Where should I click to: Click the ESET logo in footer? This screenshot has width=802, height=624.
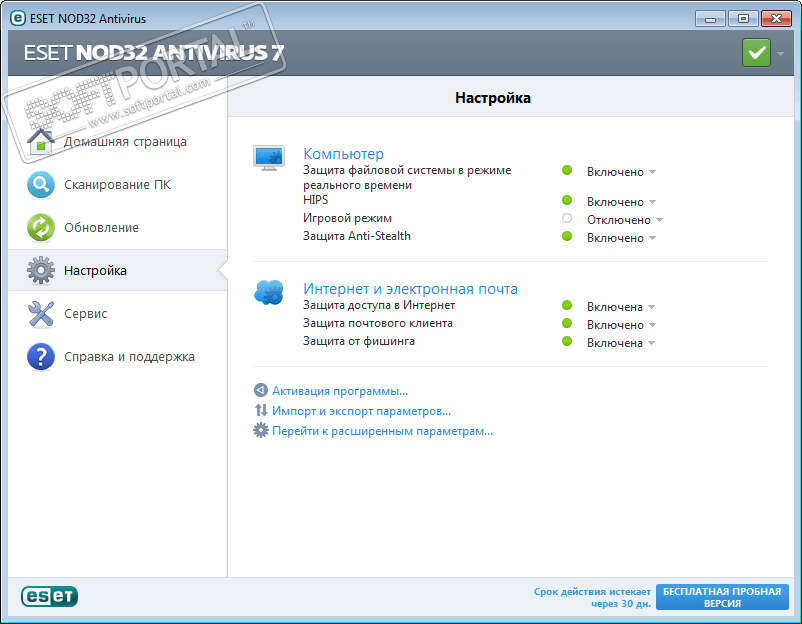pyautogui.click(x=50, y=596)
